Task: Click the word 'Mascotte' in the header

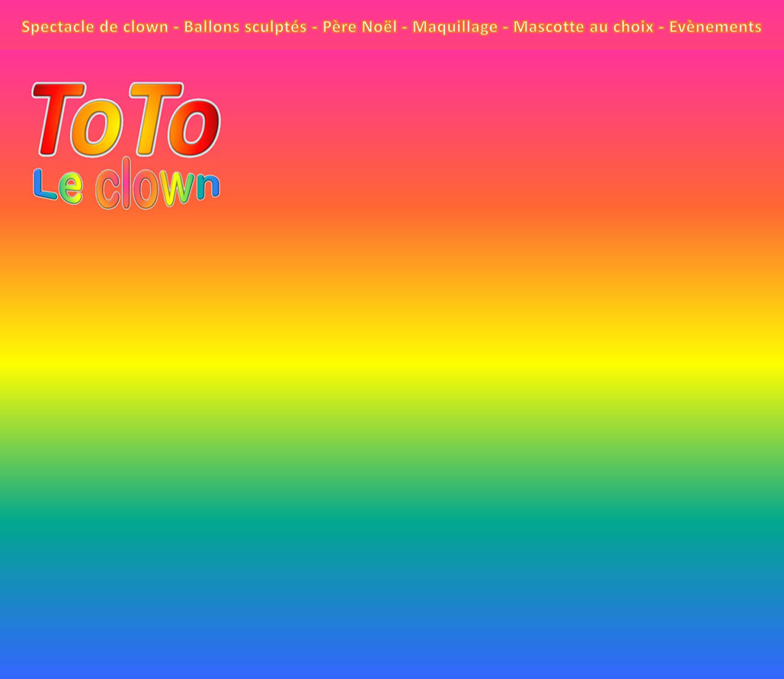Action: tap(545, 27)
